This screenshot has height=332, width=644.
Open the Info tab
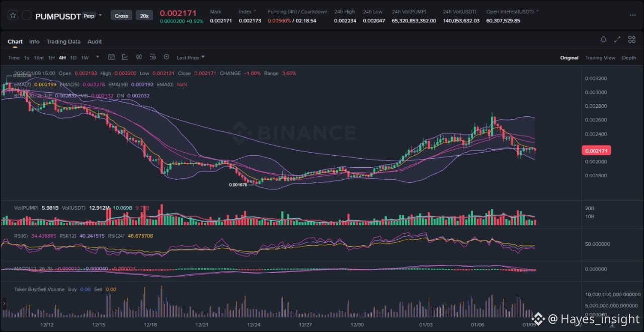(x=34, y=42)
